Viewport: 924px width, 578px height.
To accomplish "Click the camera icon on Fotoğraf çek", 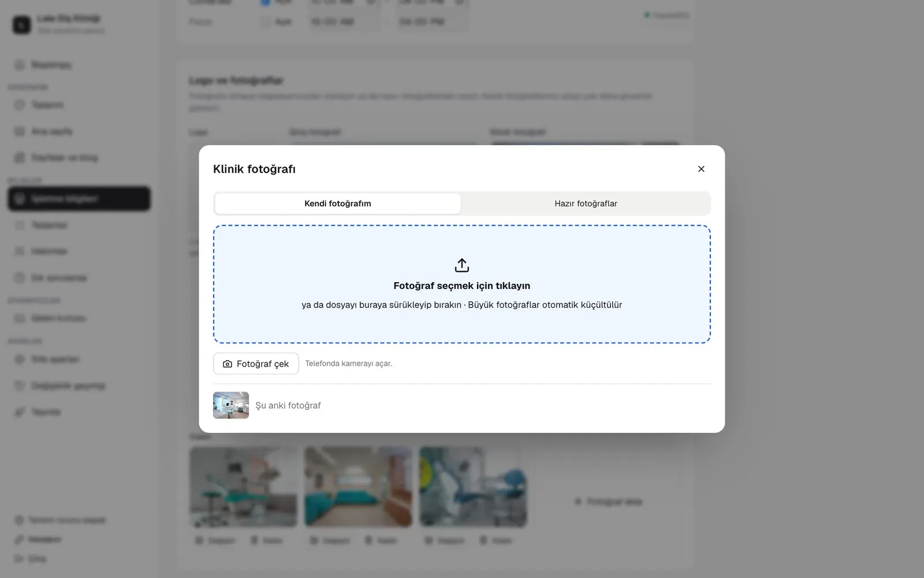I will pyautogui.click(x=228, y=364).
